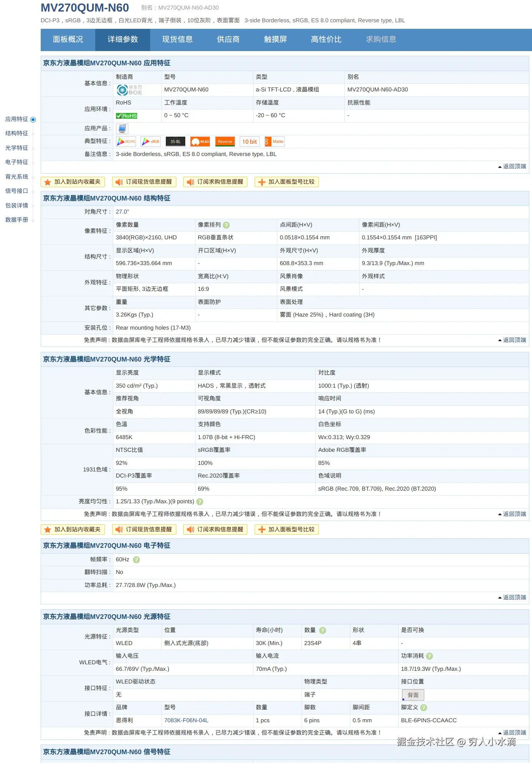532x763 pixels.
Task: Click 订阅现货信息提醒 button below 光学特征
Action: (x=144, y=529)
